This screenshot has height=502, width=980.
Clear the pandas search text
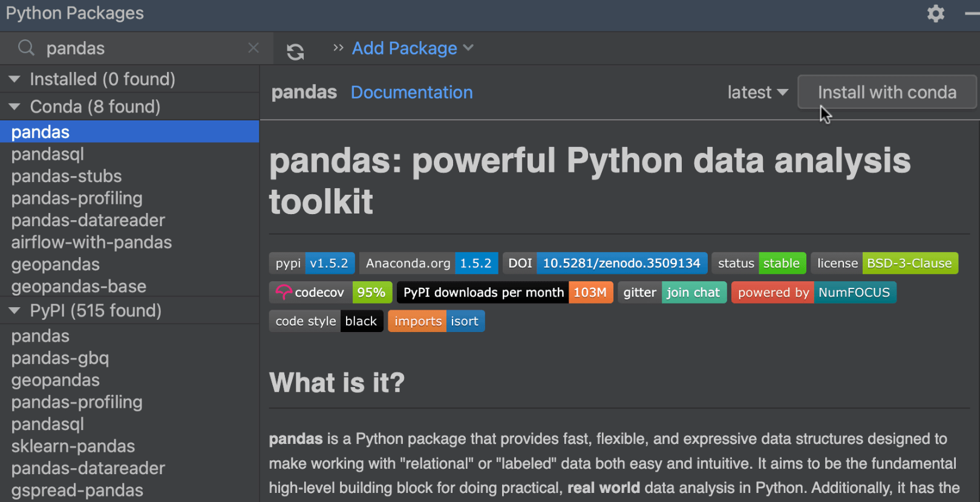[x=253, y=48]
